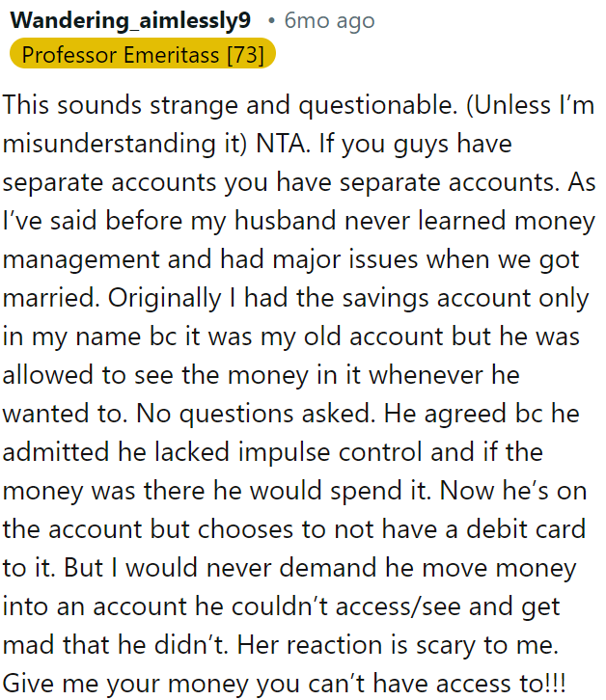Viewport: 606px width, 700px height.
Task: Click the phrase "misunderstanding it)" in the comment
Action: click(124, 144)
